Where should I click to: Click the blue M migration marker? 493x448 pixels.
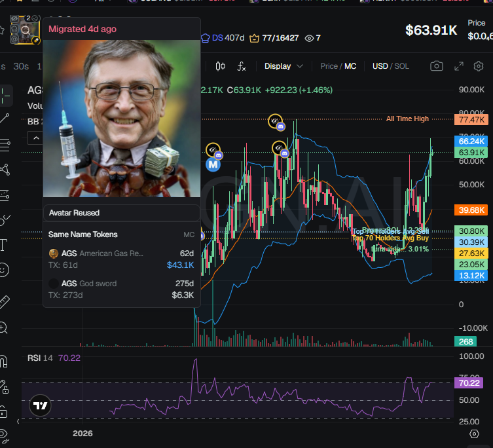213,164
